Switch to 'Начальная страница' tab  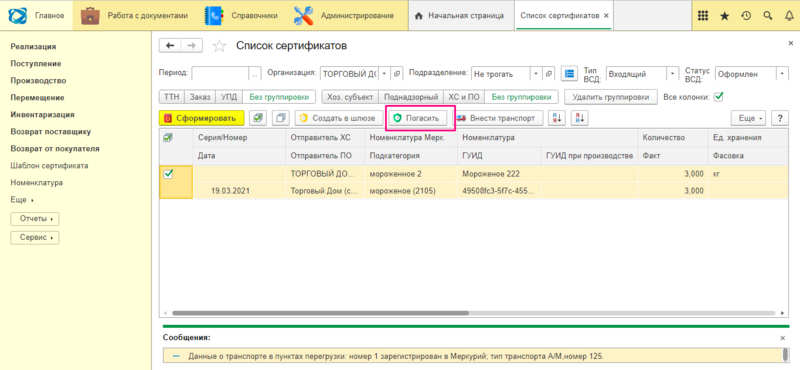(x=459, y=15)
